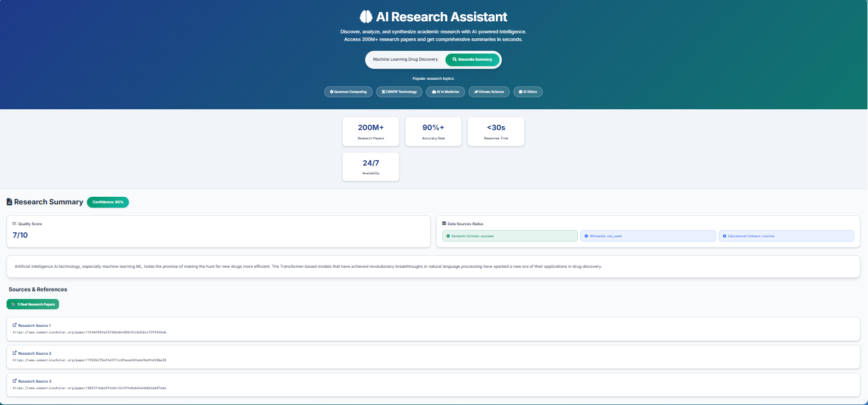
Task: Click the 200M+ Research Papers stat card
Action: click(371, 132)
